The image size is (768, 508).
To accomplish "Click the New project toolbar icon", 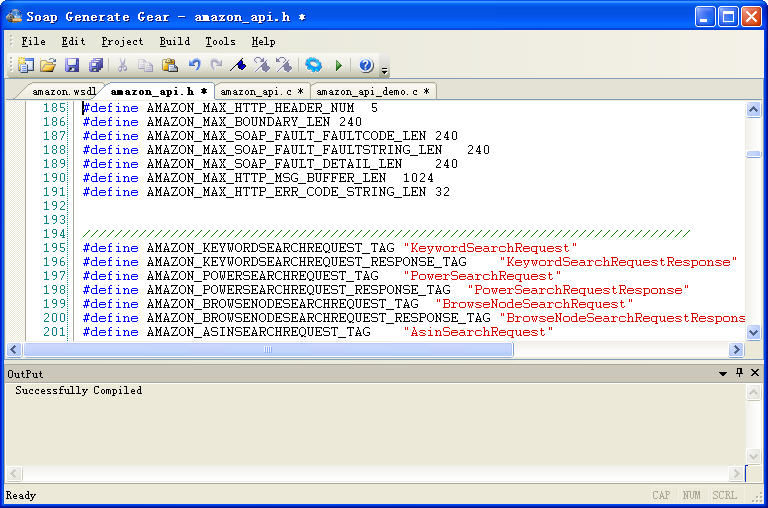I will 26,65.
